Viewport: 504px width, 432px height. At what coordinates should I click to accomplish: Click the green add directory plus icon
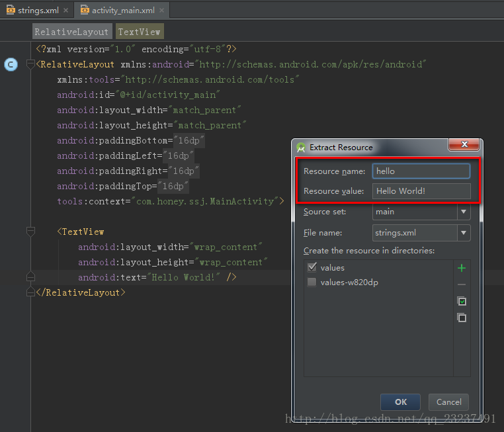tap(462, 268)
